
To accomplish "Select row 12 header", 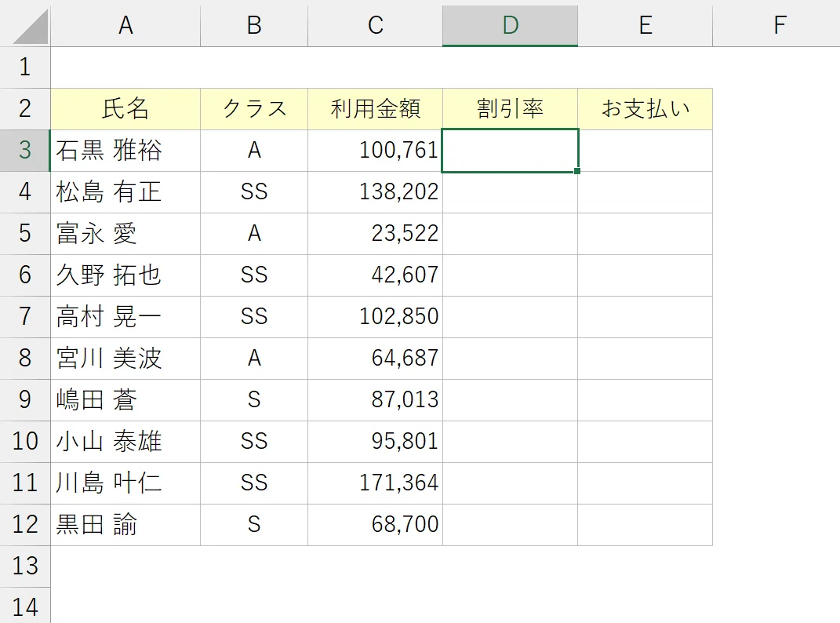I will pos(24,525).
